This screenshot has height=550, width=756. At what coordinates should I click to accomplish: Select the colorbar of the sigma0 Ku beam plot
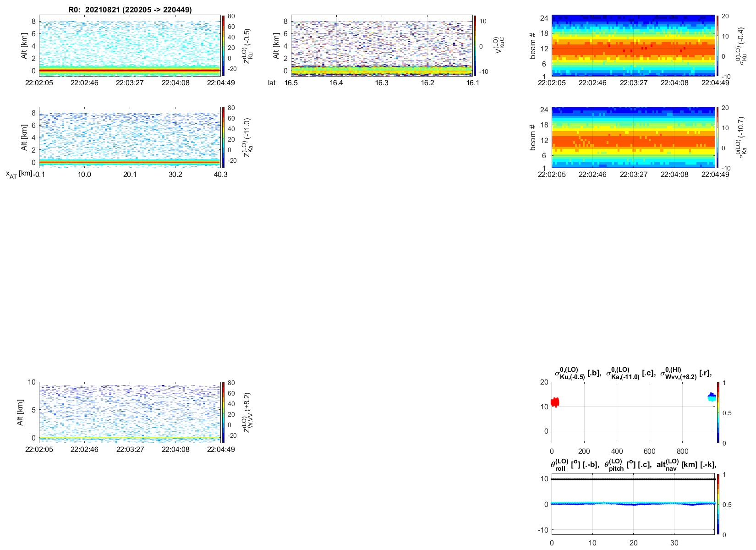tap(718, 45)
